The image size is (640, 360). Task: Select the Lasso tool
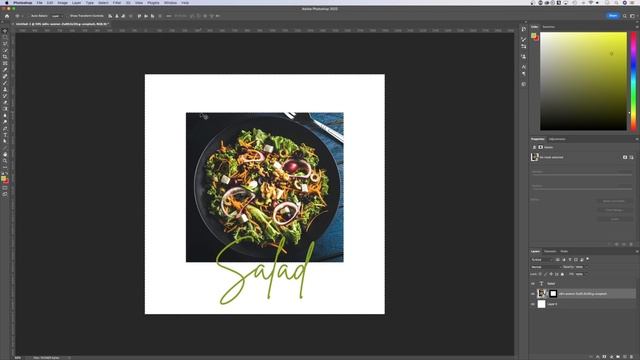(5, 43)
